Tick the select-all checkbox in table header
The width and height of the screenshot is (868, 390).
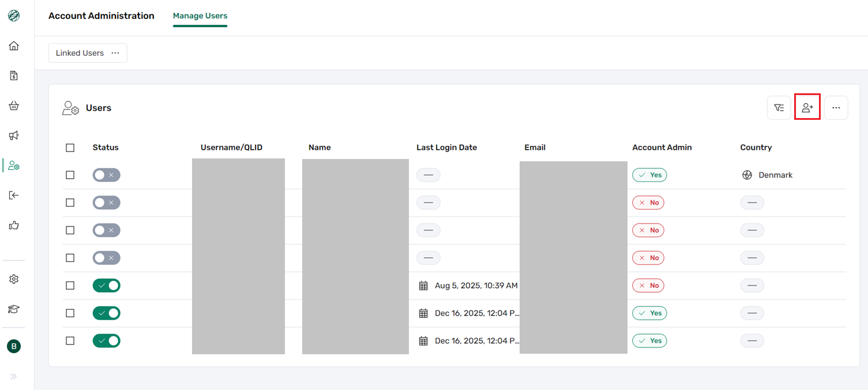pyautogui.click(x=70, y=147)
